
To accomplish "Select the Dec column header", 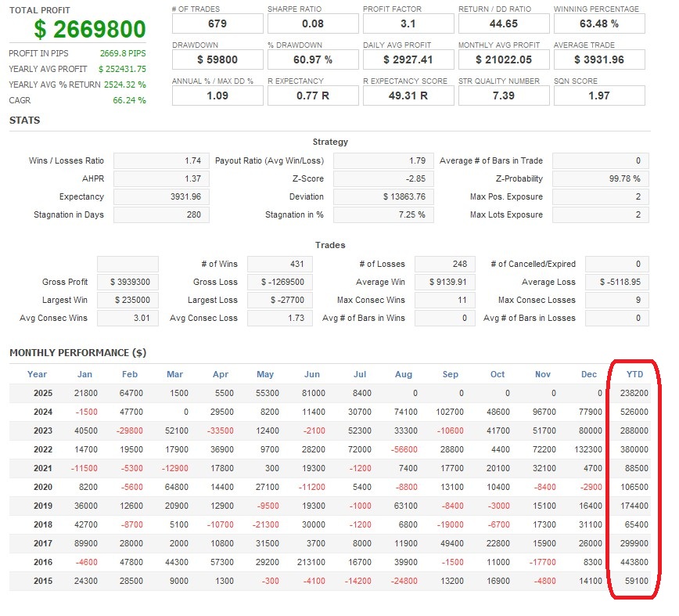I will 589,374.
